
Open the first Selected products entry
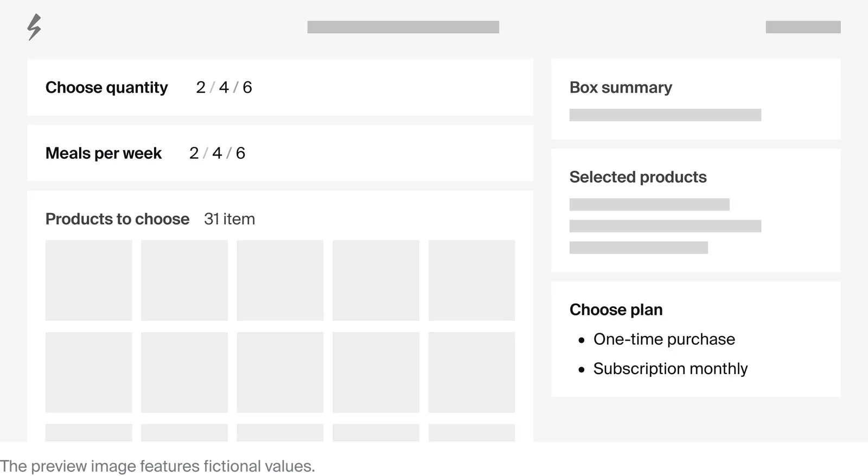click(x=649, y=204)
